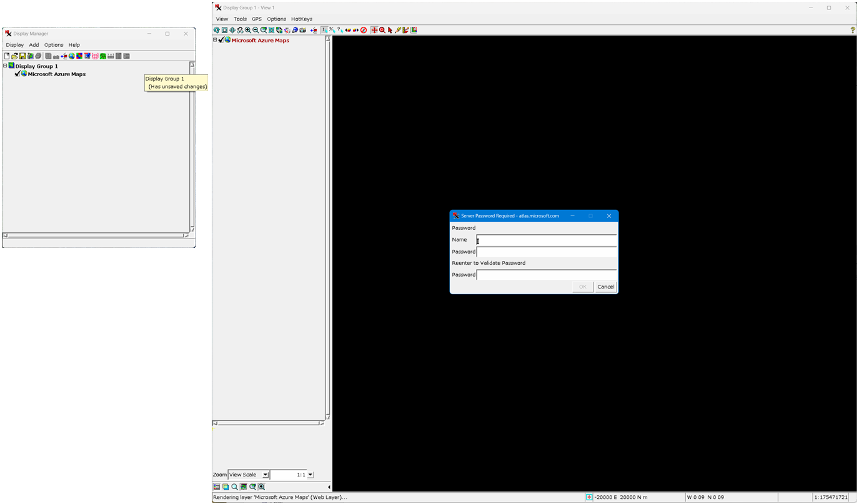Select Display Group 1 in the tree
Viewport: 859px width, 504px height.
(36, 66)
